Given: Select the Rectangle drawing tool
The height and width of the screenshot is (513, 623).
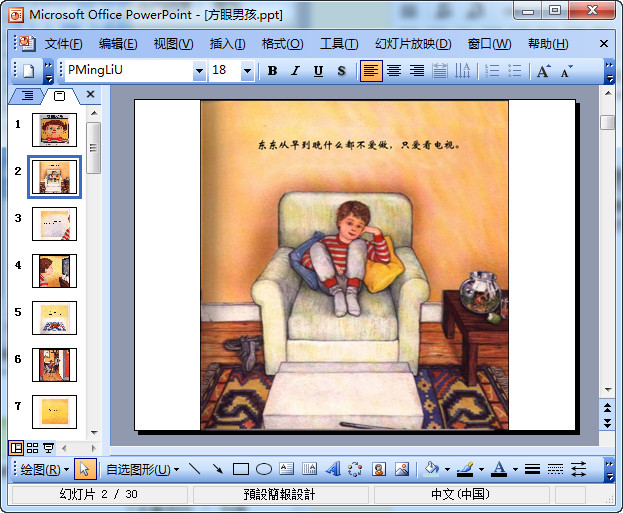Looking at the screenshot, I should coord(241,469).
